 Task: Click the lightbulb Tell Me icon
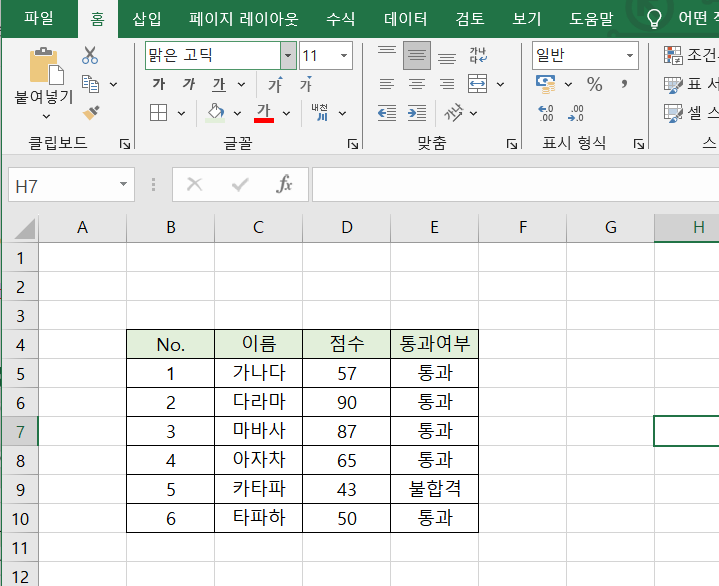[654, 19]
